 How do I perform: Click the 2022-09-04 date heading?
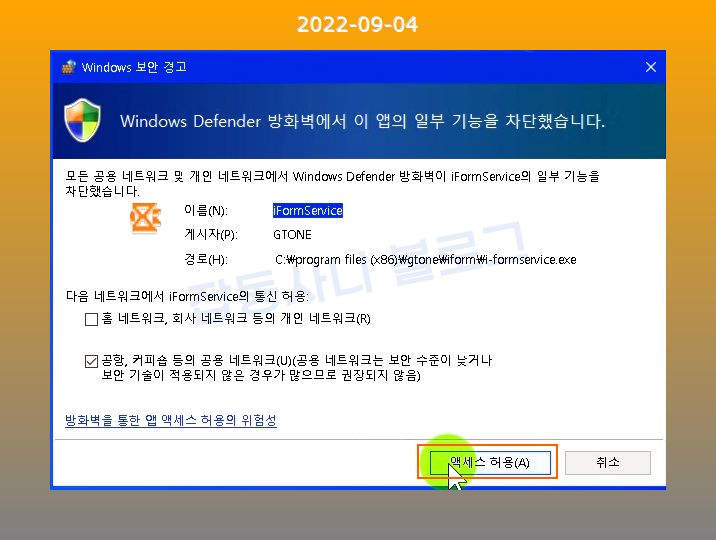pos(358,24)
